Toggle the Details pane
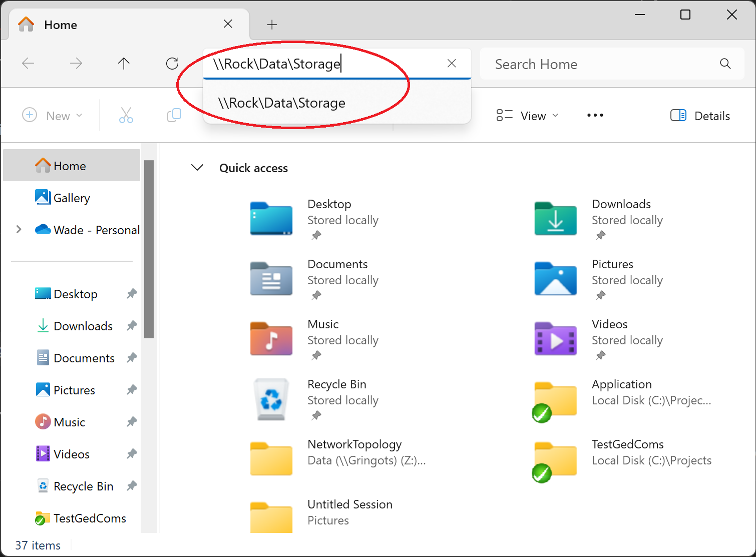 coord(700,116)
